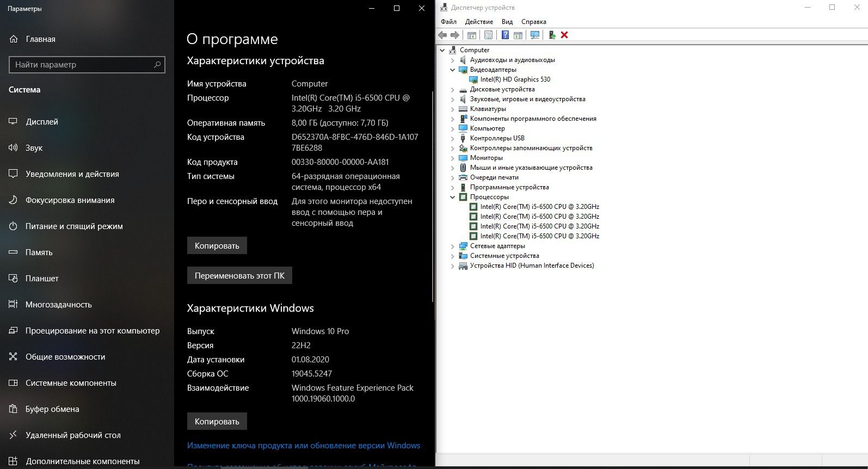Collapse the Computer root node in the tree
The image size is (868, 469).
442,50
